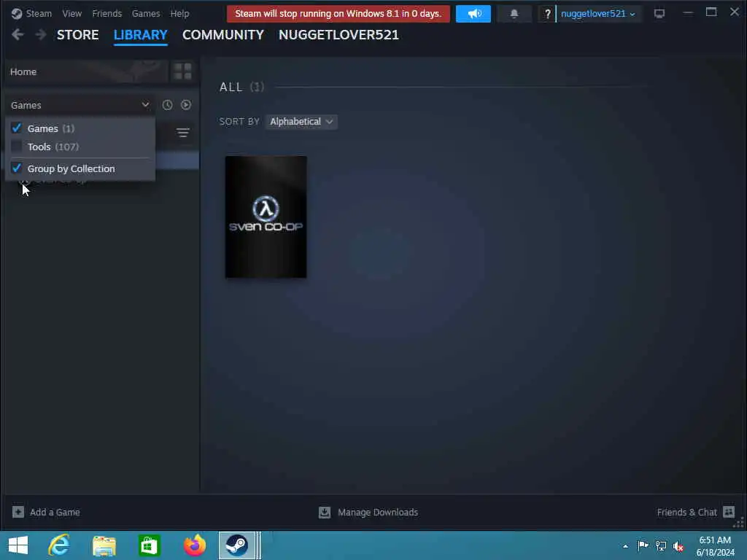This screenshot has height=560, width=747.
Task: Enter Big Picture mode via monitor icon
Action: click(x=659, y=14)
